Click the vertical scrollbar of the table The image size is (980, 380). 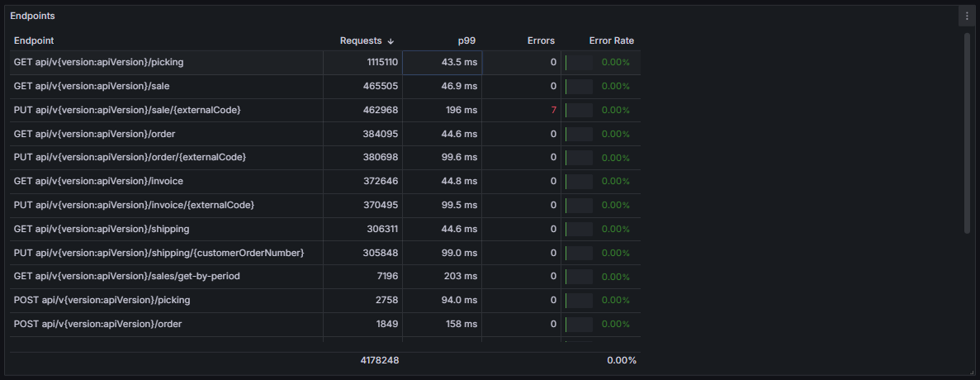click(x=967, y=133)
